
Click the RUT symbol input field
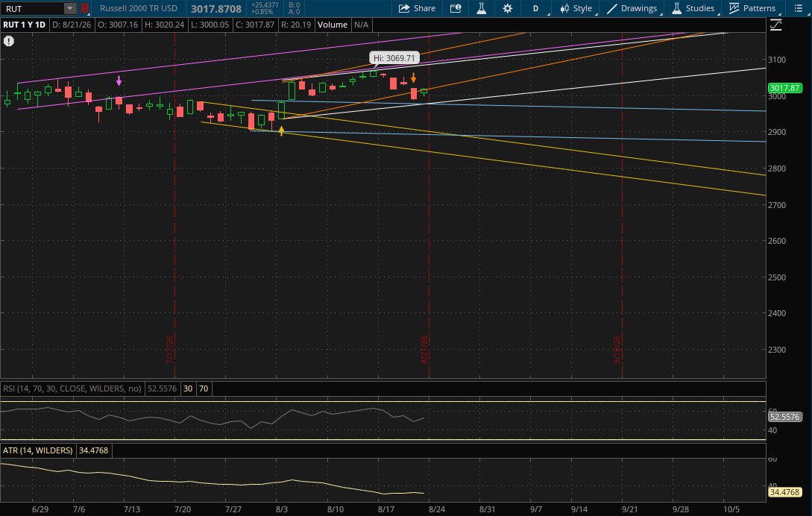pyautogui.click(x=34, y=8)
